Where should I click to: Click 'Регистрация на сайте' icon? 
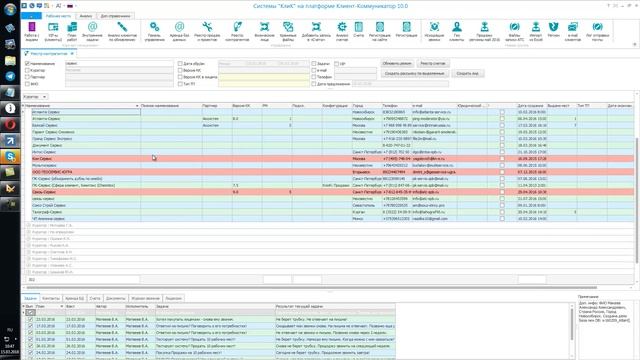point(380,31)
